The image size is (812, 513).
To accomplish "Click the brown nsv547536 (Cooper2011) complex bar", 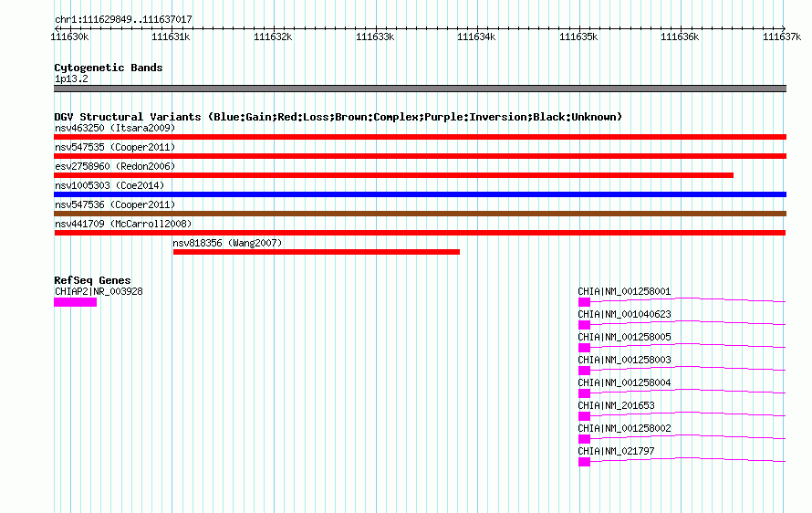I will (420, 214).
